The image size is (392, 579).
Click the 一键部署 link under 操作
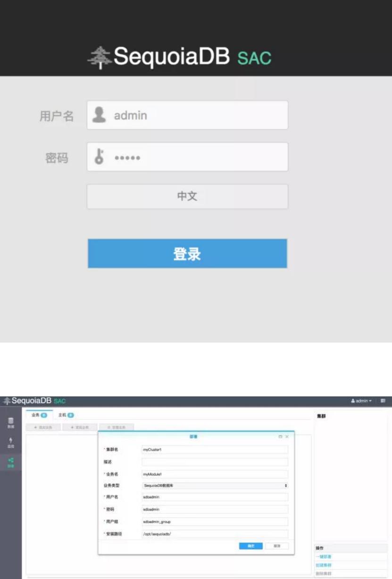tap(324, 557)
